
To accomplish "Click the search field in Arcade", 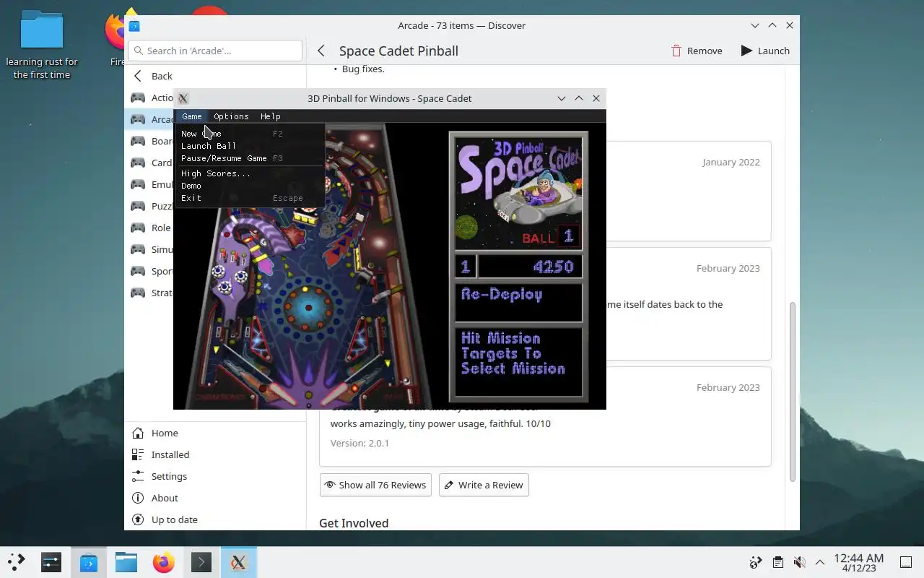I will tap(215, 51).
